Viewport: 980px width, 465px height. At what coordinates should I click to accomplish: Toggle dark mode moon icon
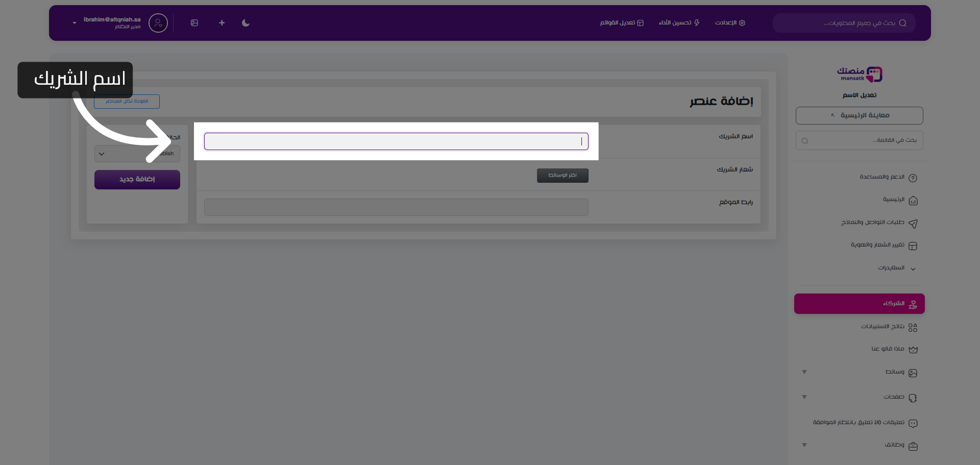click(246, 23)
